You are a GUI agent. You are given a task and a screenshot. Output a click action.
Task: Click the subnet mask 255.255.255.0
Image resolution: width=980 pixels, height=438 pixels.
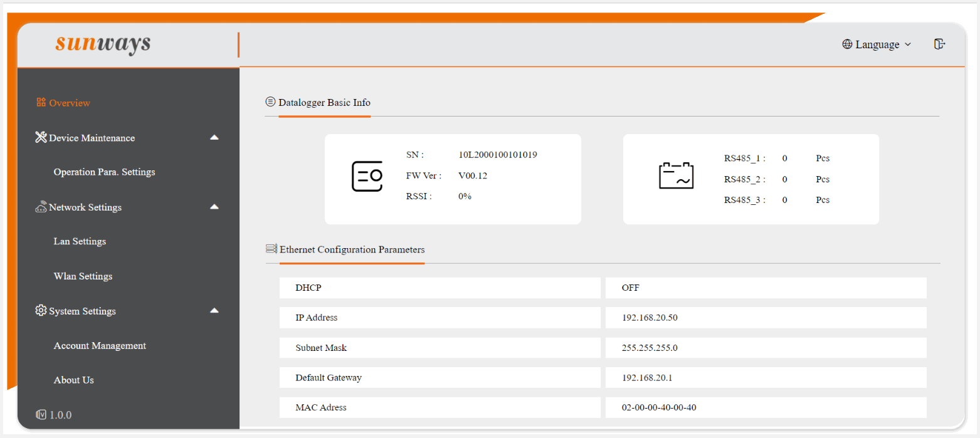point(650,348)
